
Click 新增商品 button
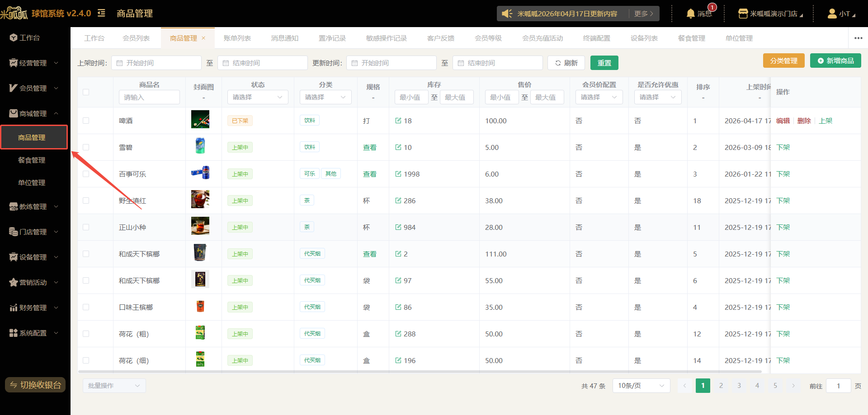[835, 61]
